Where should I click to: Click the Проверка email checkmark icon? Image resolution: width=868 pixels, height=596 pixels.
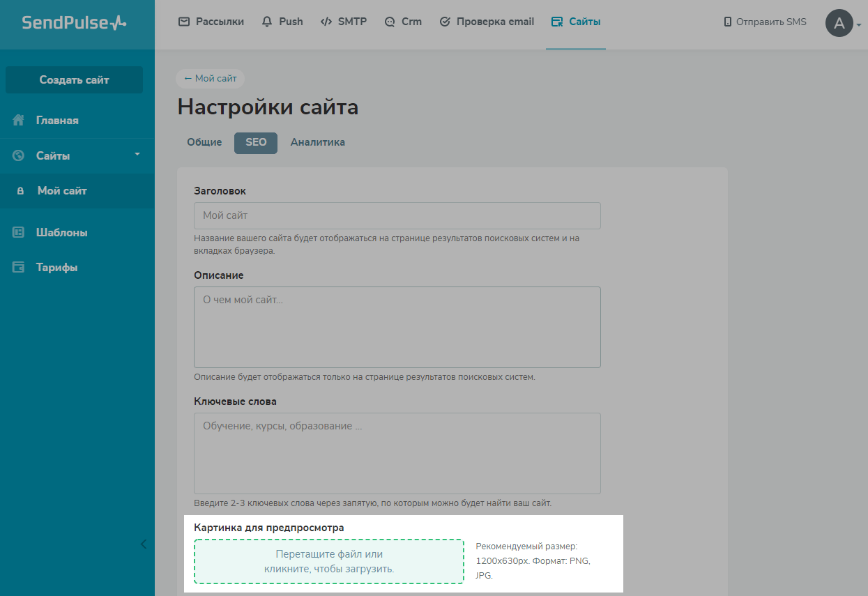point(444,22)
